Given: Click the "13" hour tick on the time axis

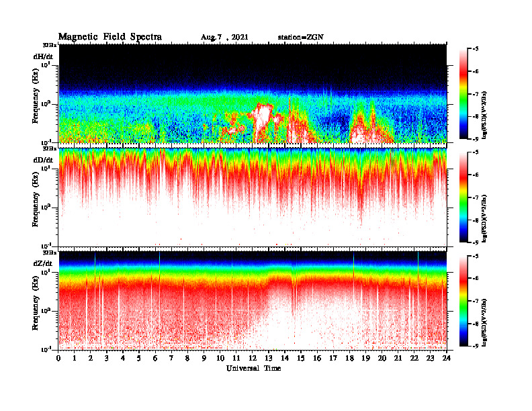Looking at the screenshot, I should click(x=269, y=359).
